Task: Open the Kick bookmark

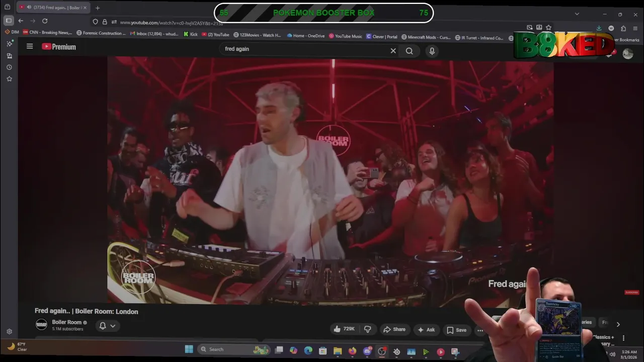Action: 190,35
